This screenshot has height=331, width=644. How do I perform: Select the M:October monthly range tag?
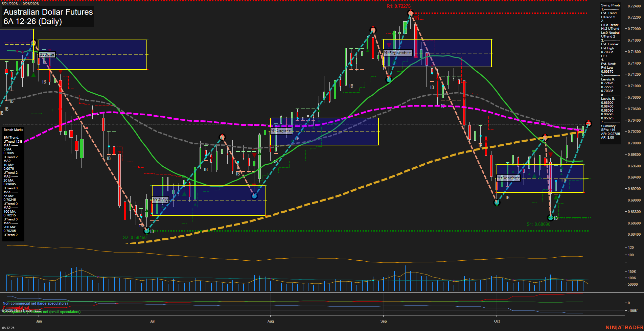pos(508,178)
